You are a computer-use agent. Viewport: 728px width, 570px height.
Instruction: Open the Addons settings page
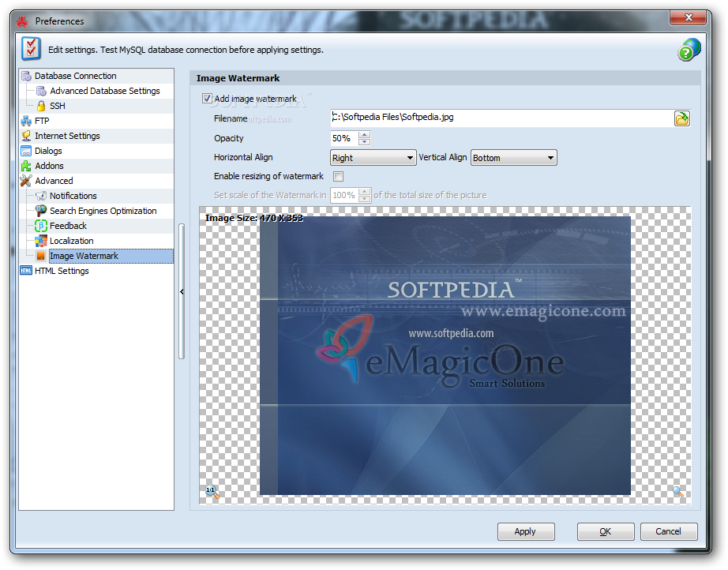(49, 166)
